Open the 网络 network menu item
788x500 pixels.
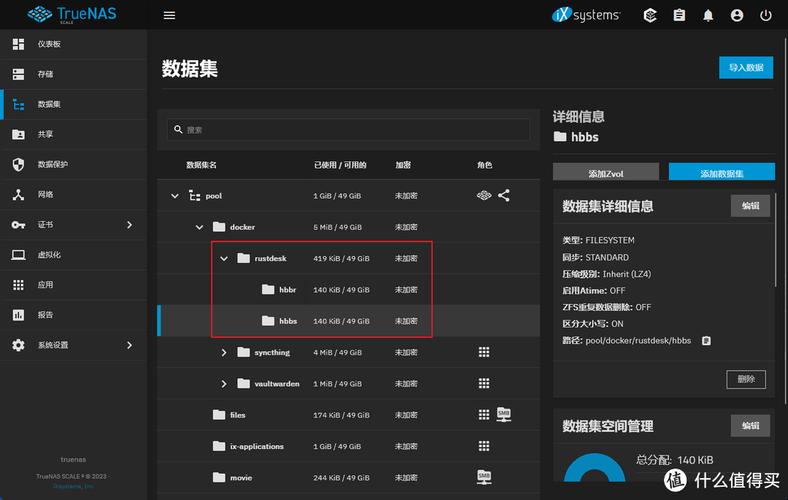73,194
